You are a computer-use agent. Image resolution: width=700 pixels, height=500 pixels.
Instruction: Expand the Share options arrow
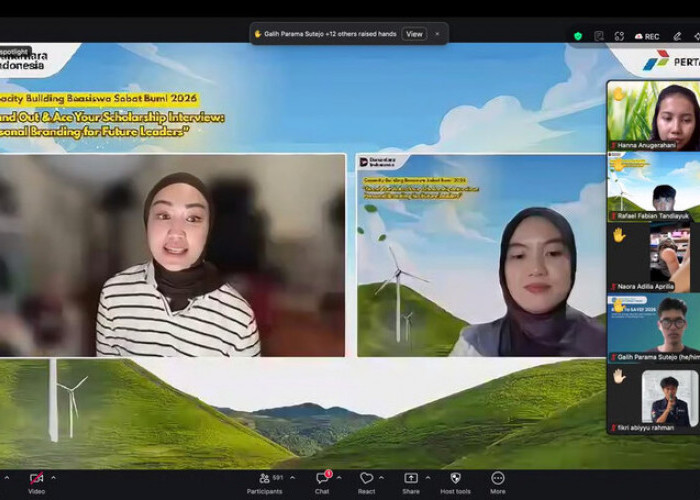click(x=428, y=478)
